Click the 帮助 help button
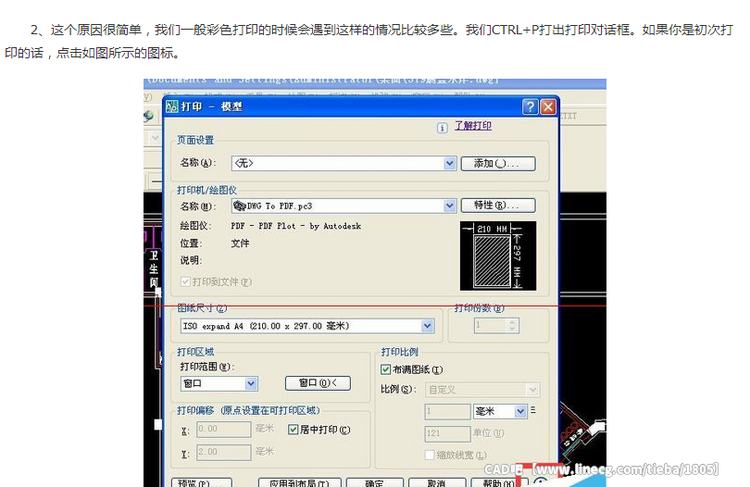Viewport: 750px width, 487px height. (x=498, y=482)
